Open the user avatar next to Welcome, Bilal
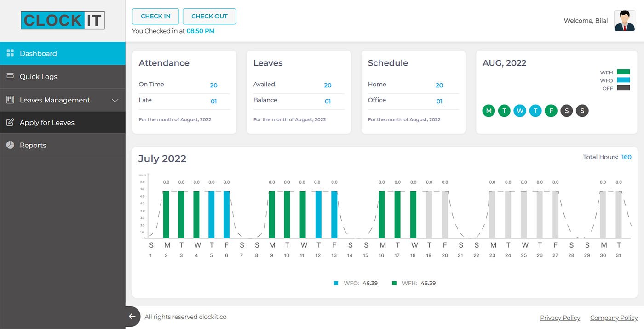This screenshot has height=329, width=644. click(x=625, y=21)
